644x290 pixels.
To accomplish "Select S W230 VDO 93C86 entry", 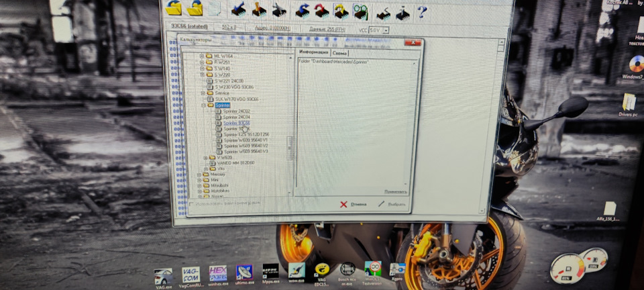I will pyautogui.click(x=233, y=87).
